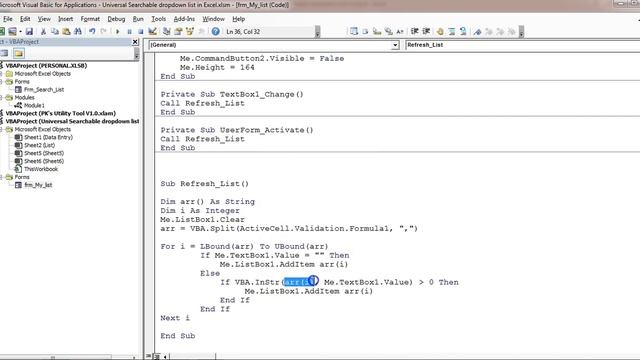
Task: Click the Insert UserForm icon
Action: click(x=12, y=31)
